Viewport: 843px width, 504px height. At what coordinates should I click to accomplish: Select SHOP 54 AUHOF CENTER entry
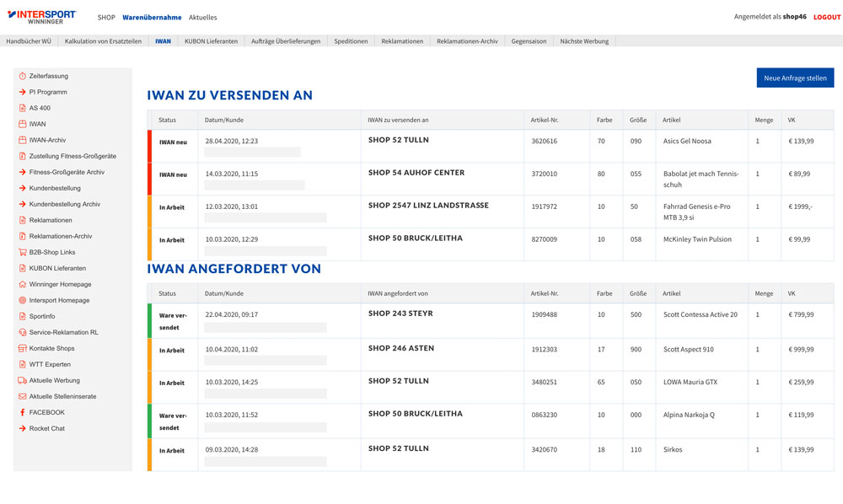pyautogui.click(x=416, y=173)
